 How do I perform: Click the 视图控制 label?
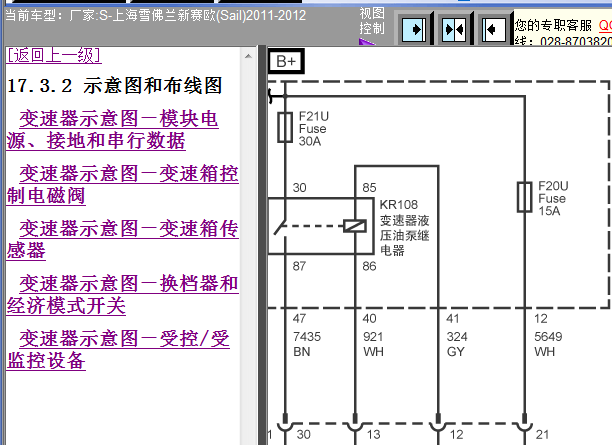click(x=372, y=21)
